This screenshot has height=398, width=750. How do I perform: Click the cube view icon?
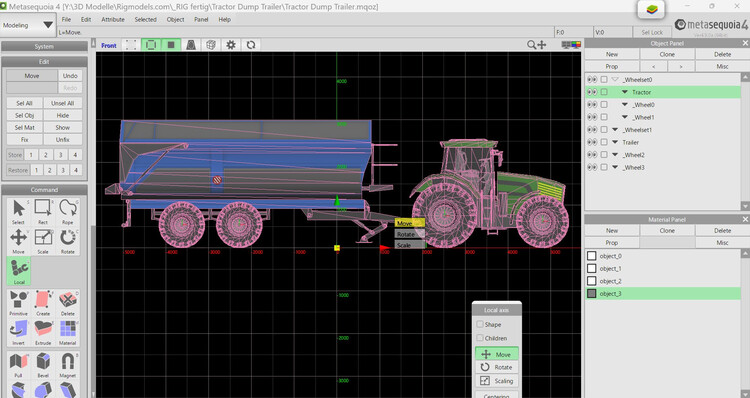click(x=210, y=45)
